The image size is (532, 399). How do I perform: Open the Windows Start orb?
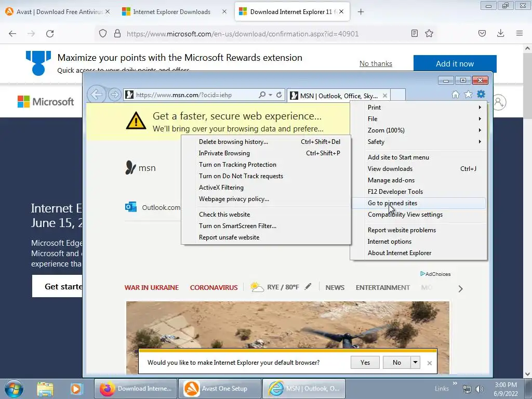pos(14,389)
